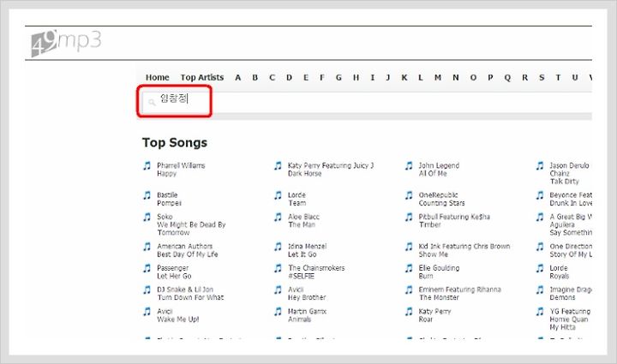Click music note icon beside Avicii Wake Me Up

147,311
